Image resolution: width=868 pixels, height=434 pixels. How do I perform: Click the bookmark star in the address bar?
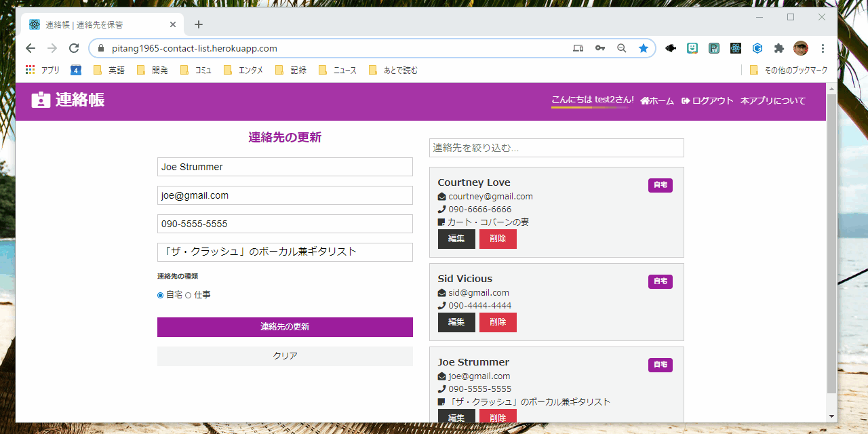point(643,48)
